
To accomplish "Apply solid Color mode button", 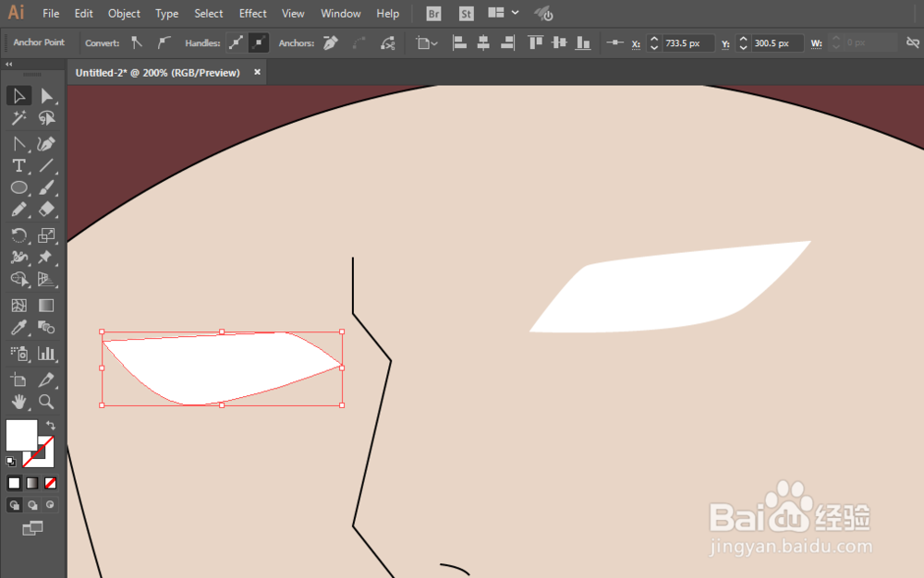I will coord(14,483).
